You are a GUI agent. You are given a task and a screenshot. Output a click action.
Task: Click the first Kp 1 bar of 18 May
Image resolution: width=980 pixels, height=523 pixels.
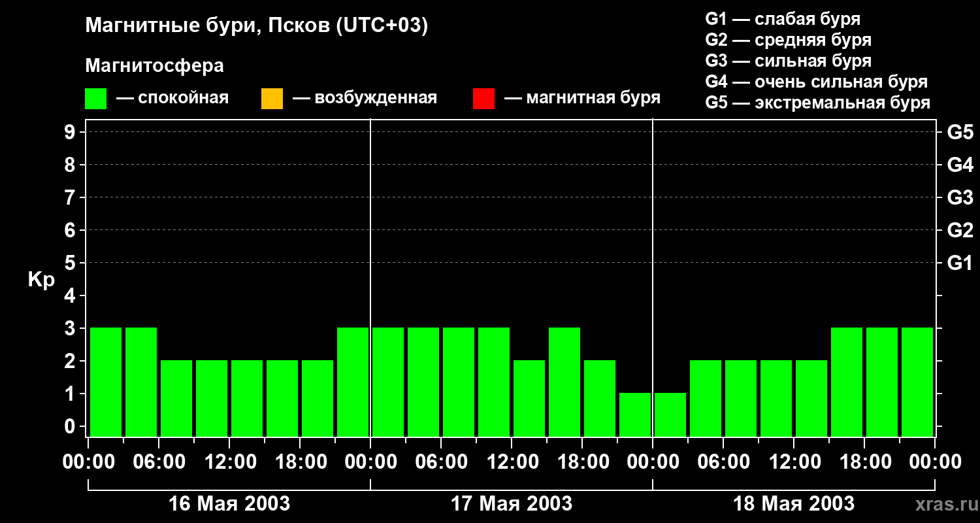670,414
